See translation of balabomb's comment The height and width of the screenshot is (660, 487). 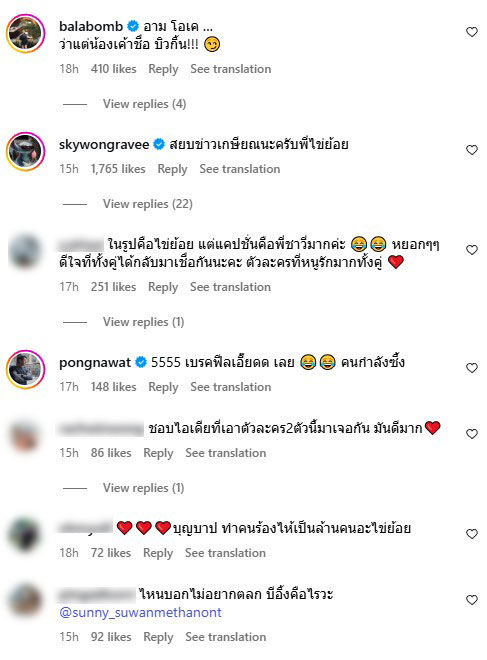click(231, 69)
